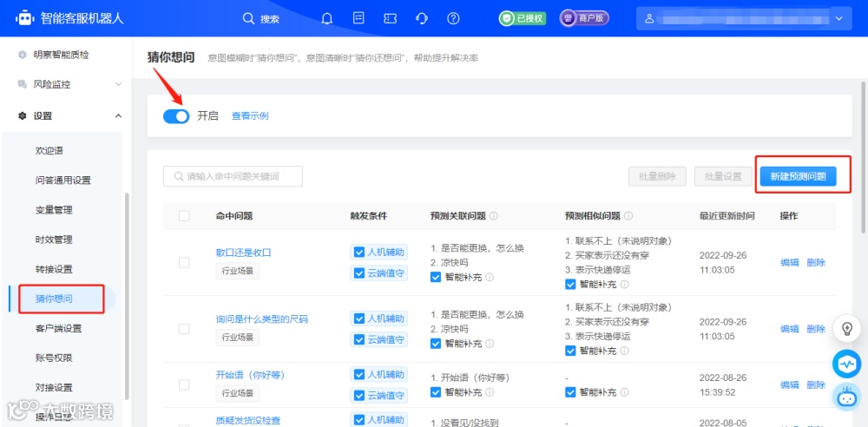
Task: Open the 开始语（你好等） question link
Action: [x=250, y=375]
